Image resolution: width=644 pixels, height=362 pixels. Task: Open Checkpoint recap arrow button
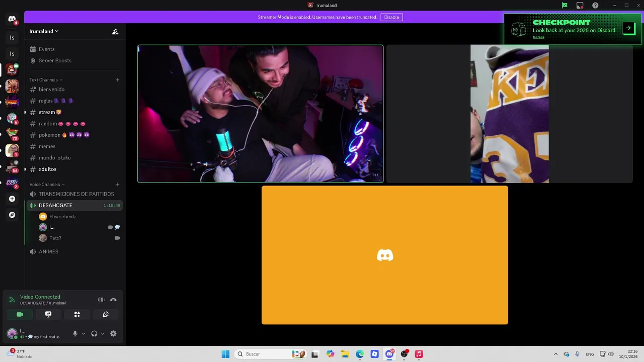[x=628, y=28]
